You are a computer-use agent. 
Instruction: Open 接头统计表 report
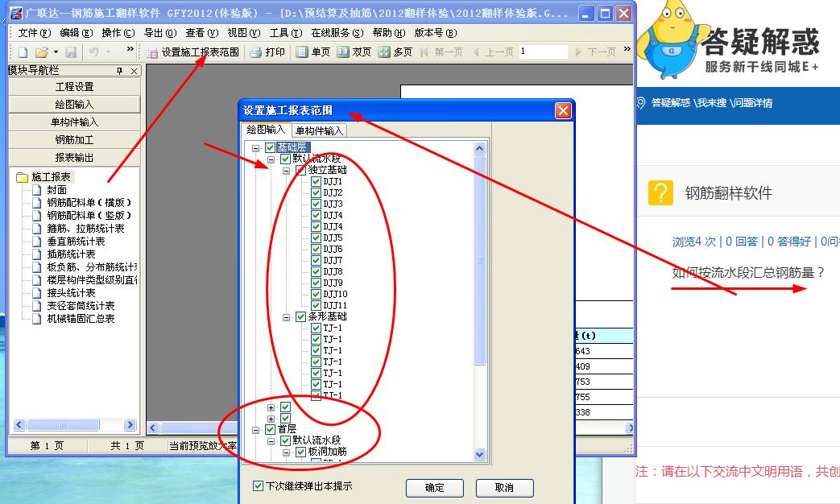[71, 293]
